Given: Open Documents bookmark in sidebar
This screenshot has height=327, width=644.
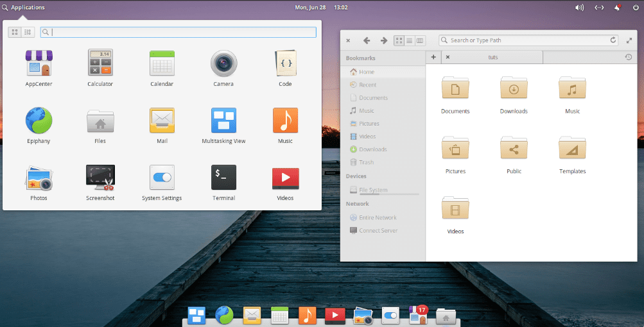Looking at the screenshot, I should pos(383,97).
